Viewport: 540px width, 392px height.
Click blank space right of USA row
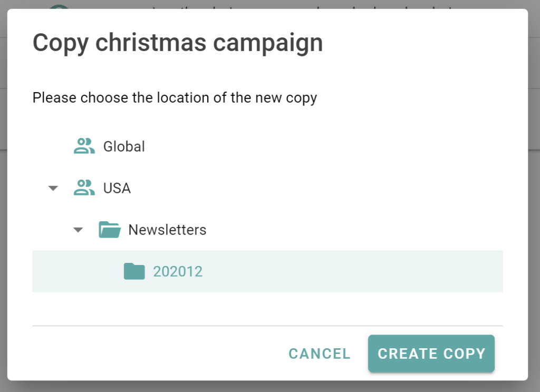[x=317, y=188]
